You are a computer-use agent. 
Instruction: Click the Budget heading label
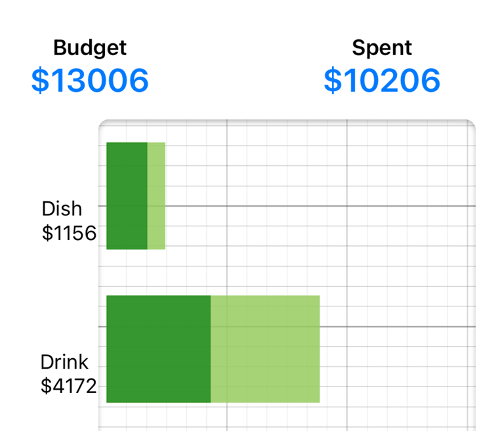tap(90, 48)
